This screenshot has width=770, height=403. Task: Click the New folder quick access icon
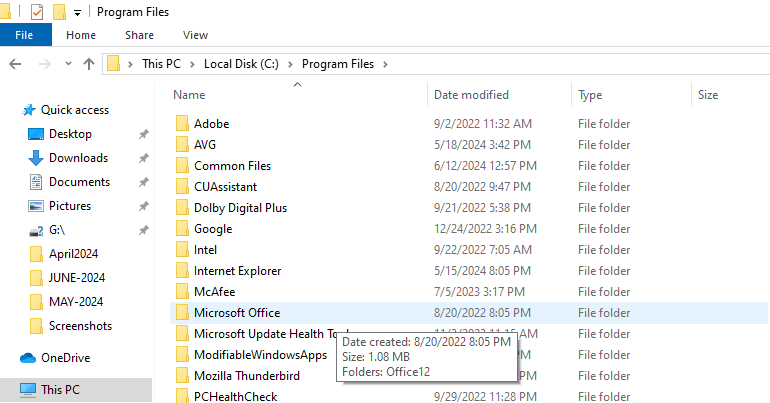59,12
